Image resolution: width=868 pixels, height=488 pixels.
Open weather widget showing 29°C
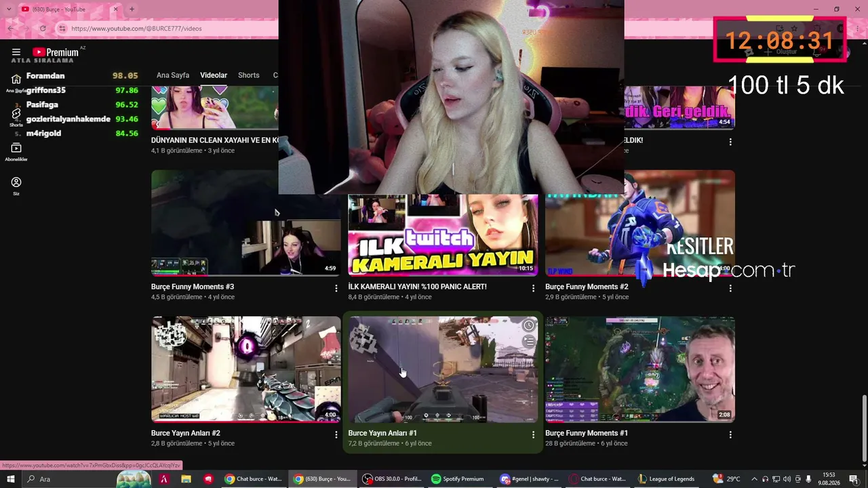pyautogui.click(x=726, y=479)
